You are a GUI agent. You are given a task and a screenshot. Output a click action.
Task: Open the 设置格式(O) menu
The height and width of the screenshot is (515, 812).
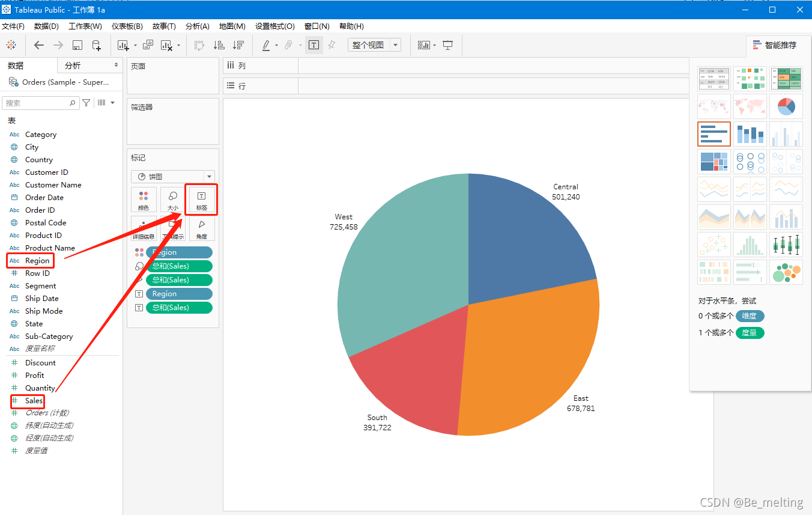click(275, 26)
